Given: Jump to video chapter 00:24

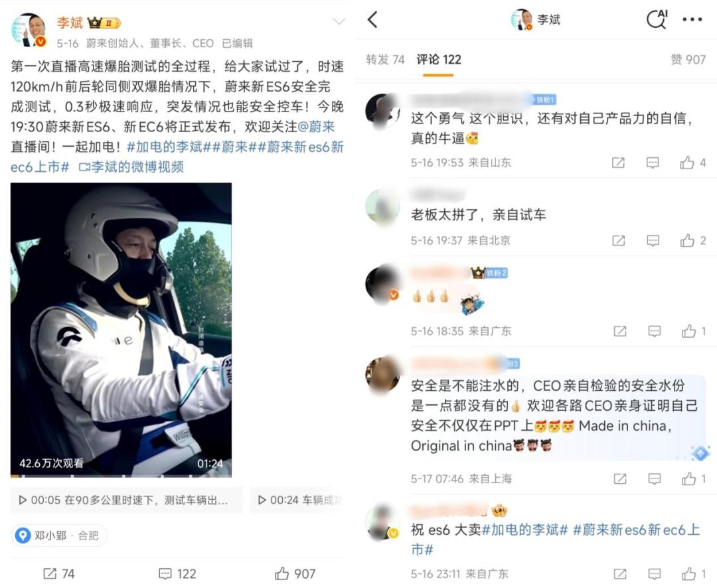Looking at the screenshot, I should [x=297, y=500].
